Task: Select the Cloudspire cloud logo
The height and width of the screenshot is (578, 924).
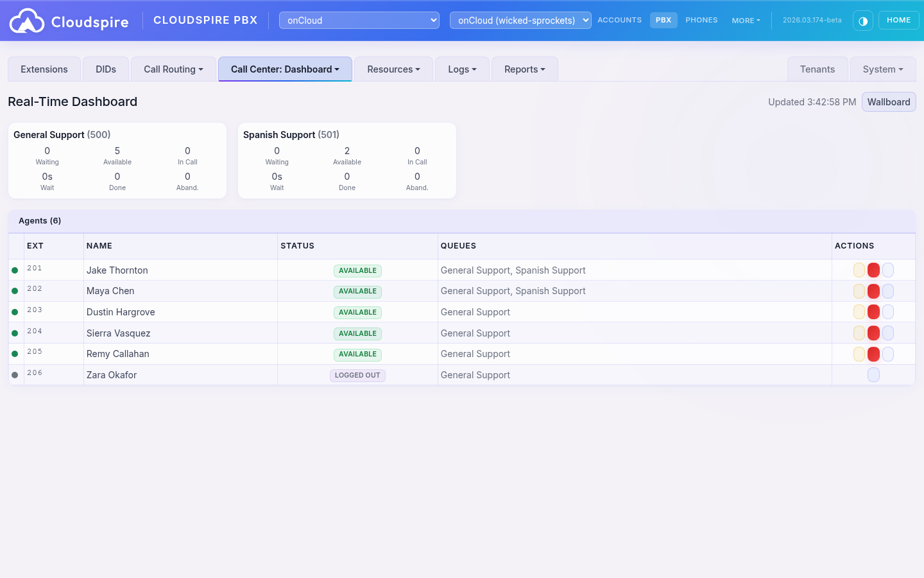Action: click(x=27, y=20)
